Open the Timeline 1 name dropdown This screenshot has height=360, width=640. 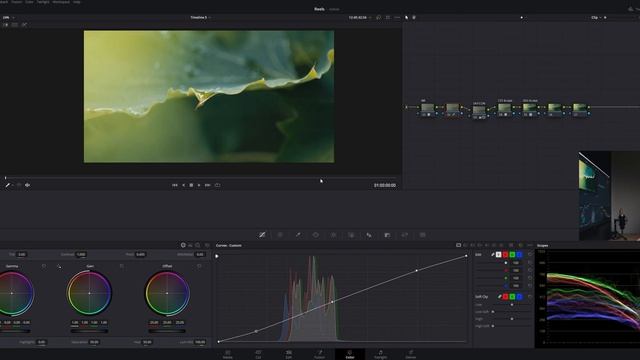[200, 18]
